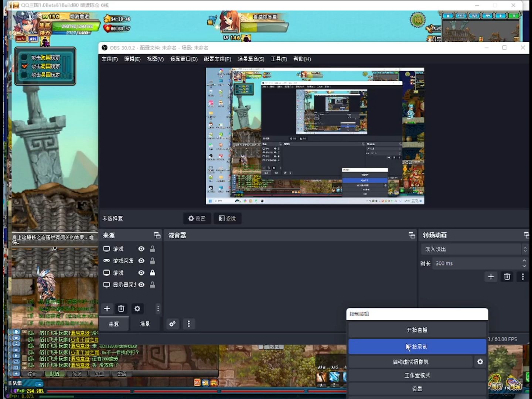
Task: Maximize the OBS window
Action: 504,48
